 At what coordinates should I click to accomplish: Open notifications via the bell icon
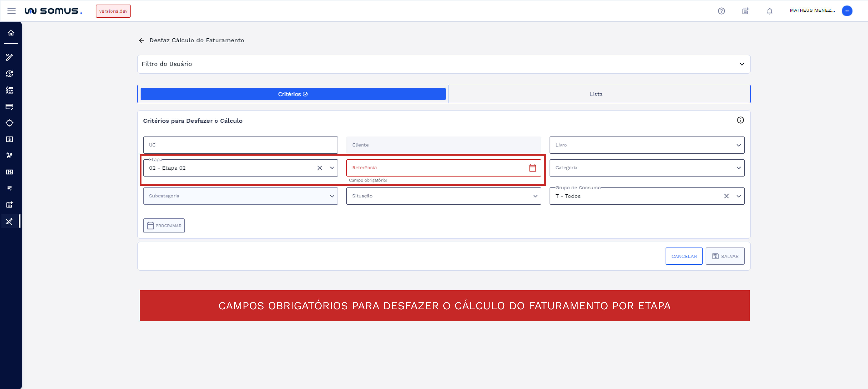pos(770,11)
